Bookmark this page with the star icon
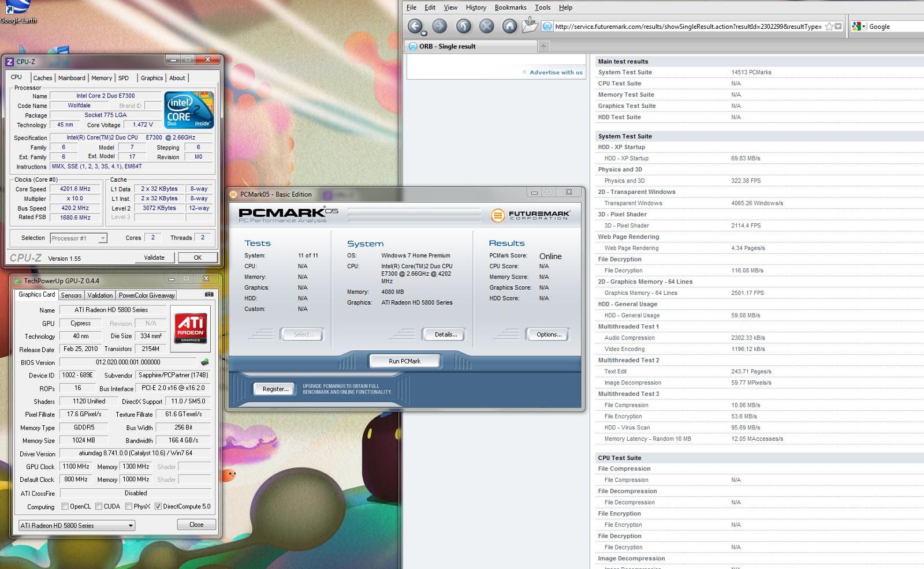This screenshot has height=569, width=924. (829, 27)
